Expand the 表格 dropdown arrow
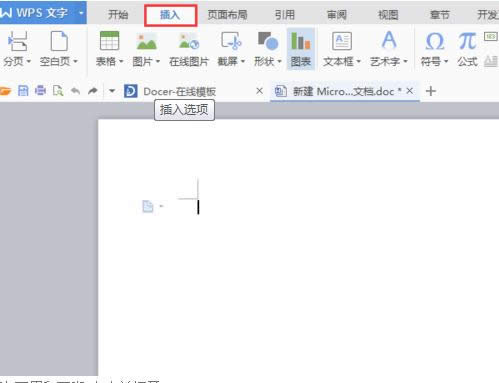 click(x=121, y=61)
